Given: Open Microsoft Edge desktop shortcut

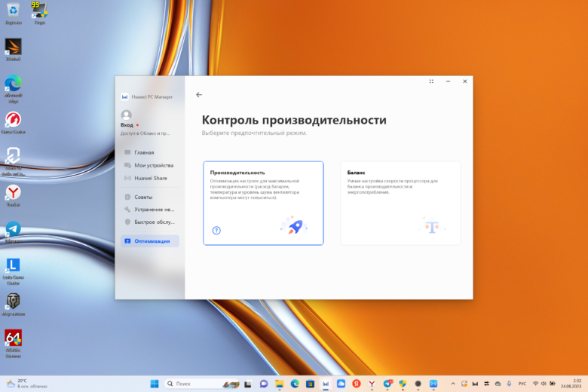Looking at the screenshot, I should [13, 89].
